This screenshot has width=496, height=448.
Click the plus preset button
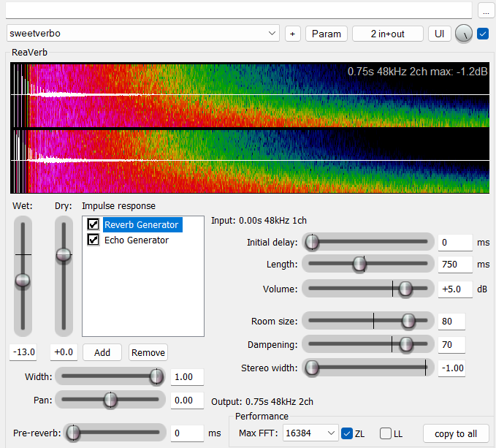click(x=293, y=34)
